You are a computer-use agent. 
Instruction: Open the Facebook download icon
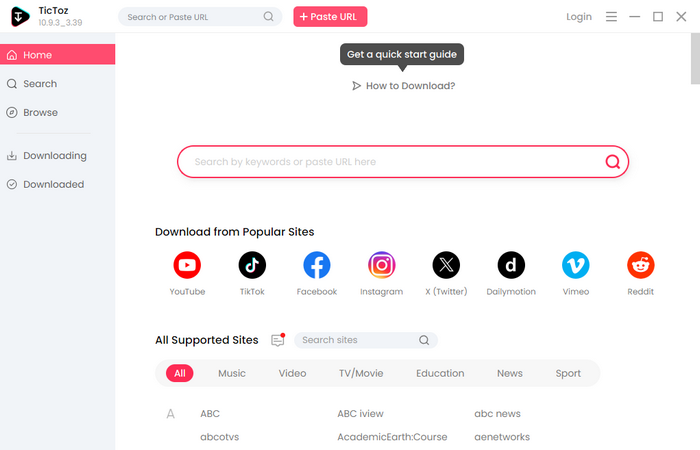317,265
